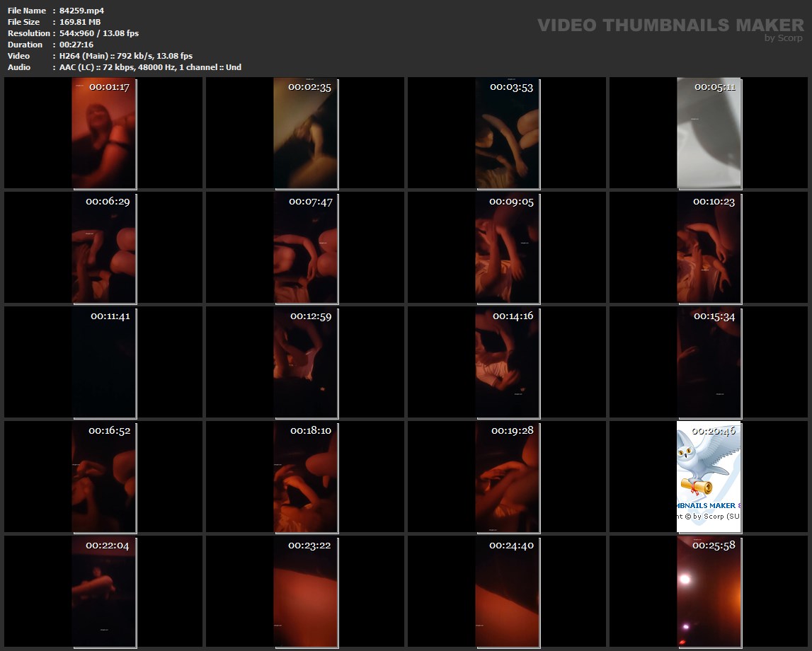Click the thumbnail at timestamp 00:01:17
The height and width of the screenshot is (651, 812).
click(x=103, y=133)
